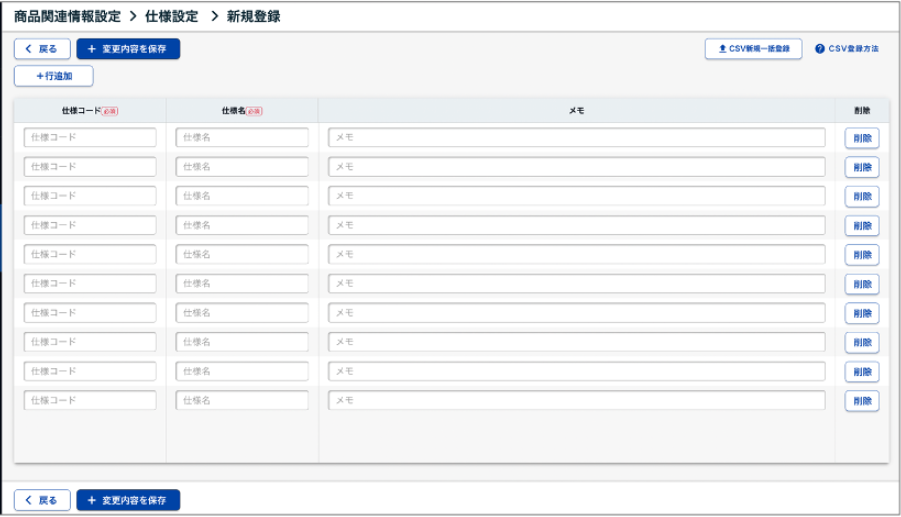Open the CSV登録方法 help link
This screenshot has height=517, width=901.
(x=847, y=49)
